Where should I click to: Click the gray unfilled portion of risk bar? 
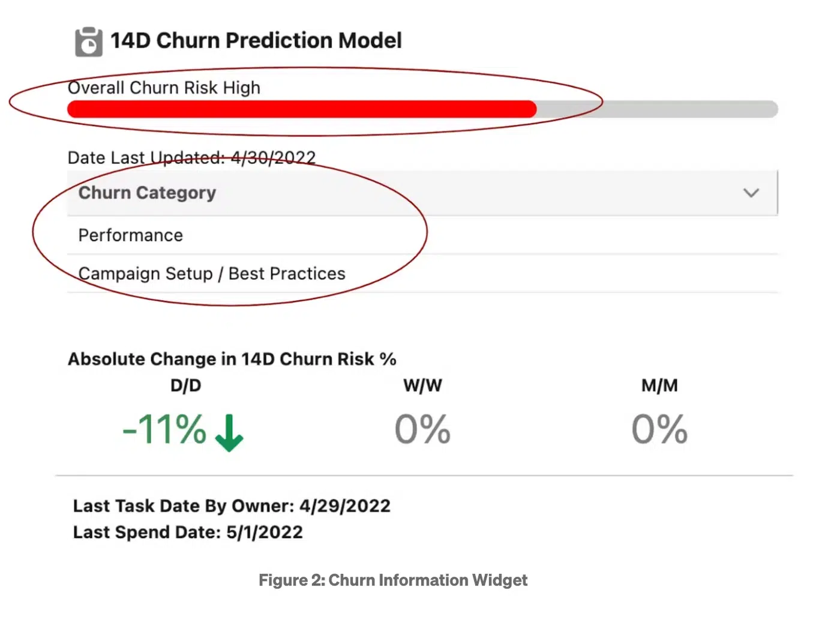click(x=658, y=109)
